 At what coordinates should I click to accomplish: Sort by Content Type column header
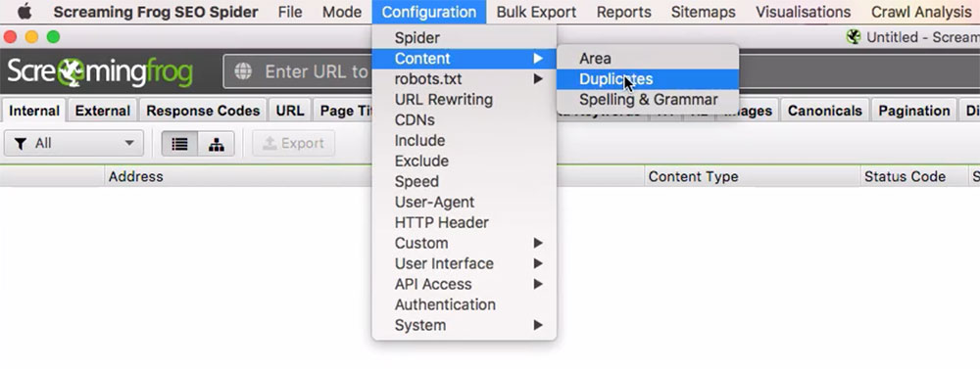point(753,177)
